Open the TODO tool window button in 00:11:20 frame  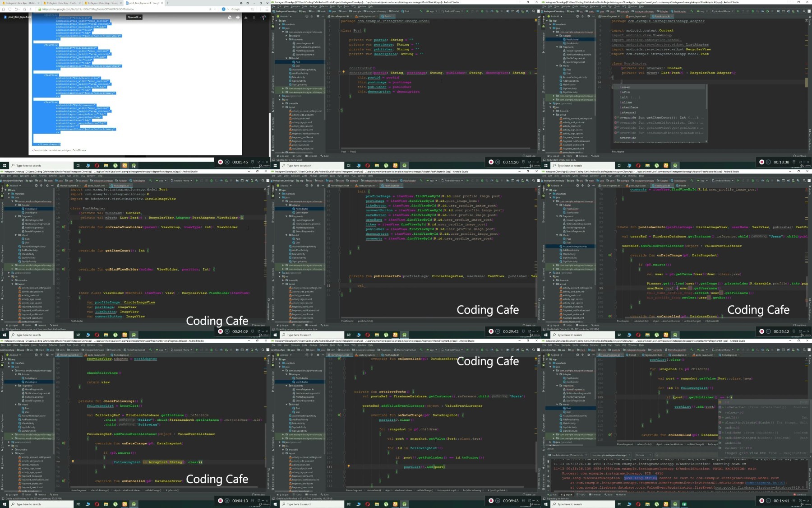297,156
